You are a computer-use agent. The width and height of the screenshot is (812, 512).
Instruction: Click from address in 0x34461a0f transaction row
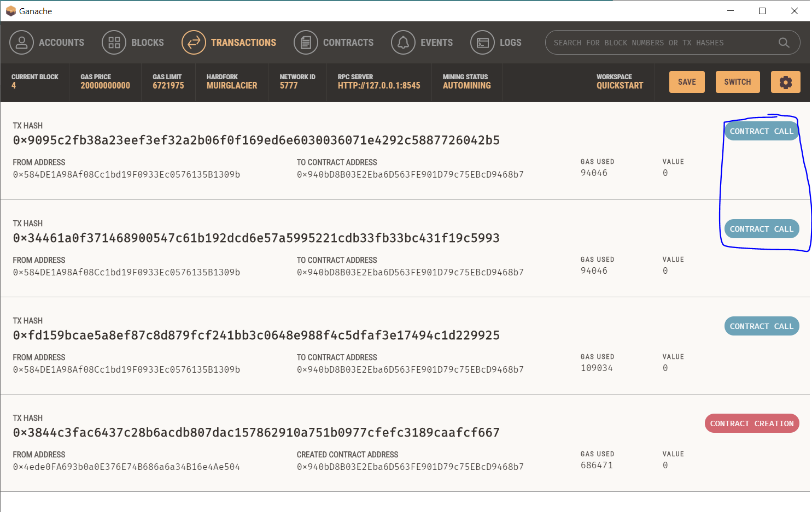pyautogui.click(x=126, y=273)
